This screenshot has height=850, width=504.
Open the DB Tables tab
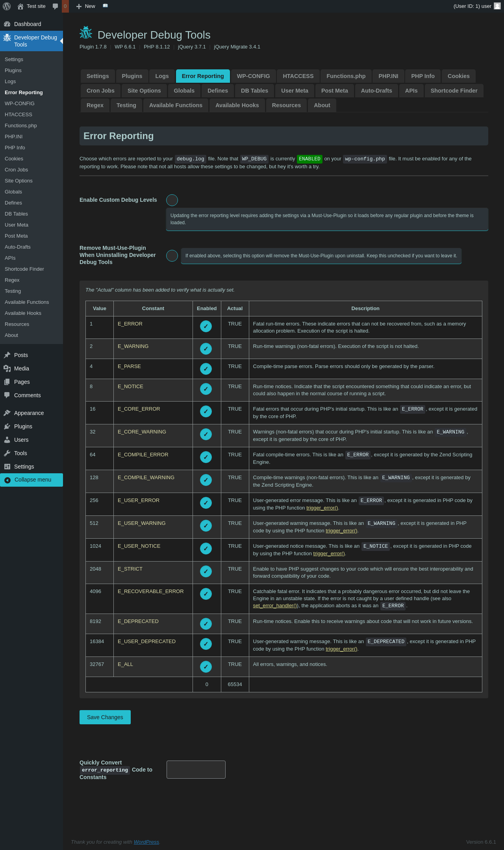click(x=254, y=91)
